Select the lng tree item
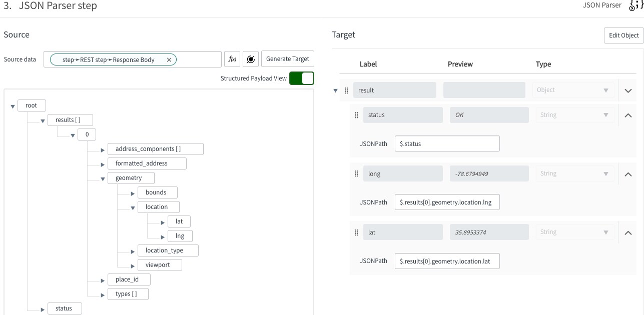Viewport: 644px width, 315px height. tap(180, 236)
